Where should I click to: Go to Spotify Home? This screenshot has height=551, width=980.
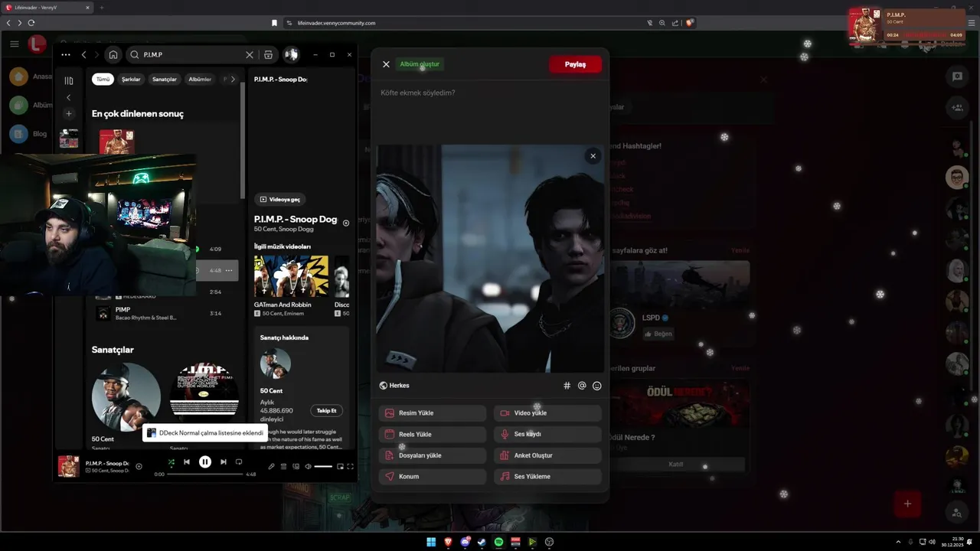(x=113, y=55)
